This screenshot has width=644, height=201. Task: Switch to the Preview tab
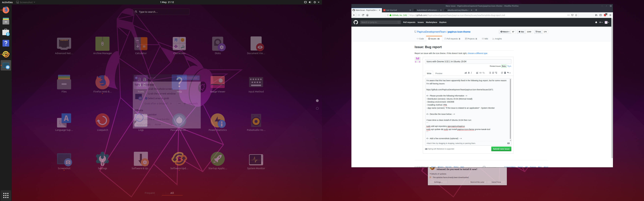click(x=439, y=73)
